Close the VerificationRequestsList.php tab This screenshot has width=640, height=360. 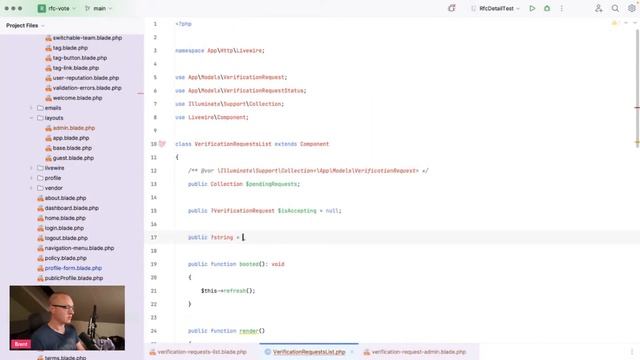(352, 352)
